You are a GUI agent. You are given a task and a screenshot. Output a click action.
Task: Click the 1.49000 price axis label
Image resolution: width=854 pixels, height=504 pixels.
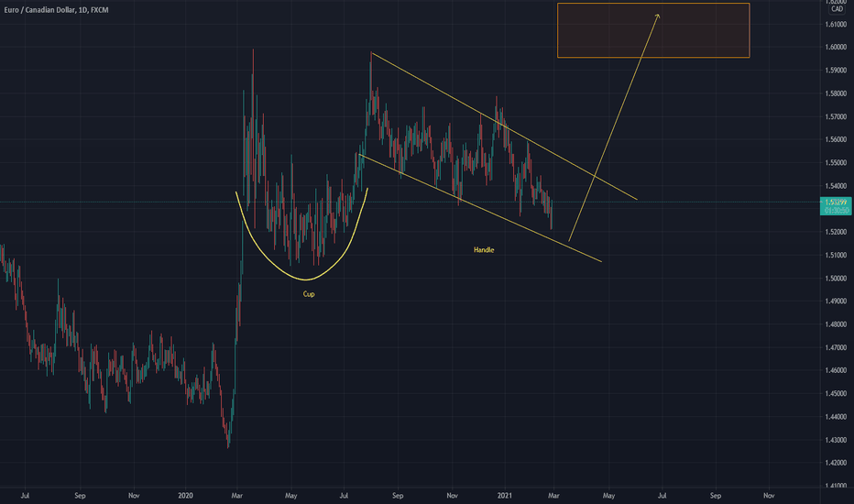tap(836, 301)
